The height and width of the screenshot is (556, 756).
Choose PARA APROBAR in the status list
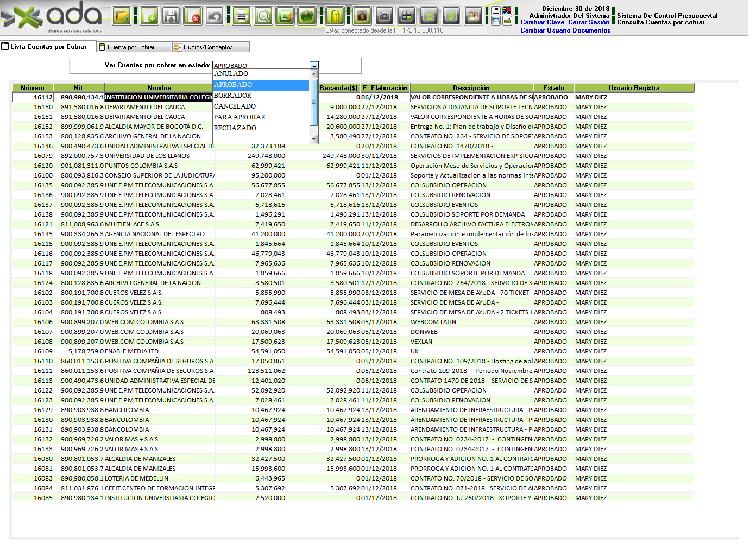(x=240, y=117)
